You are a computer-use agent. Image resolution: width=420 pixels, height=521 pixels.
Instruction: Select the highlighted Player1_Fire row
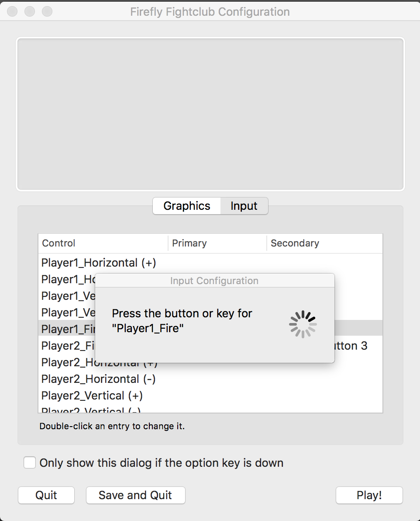[65, 329]
